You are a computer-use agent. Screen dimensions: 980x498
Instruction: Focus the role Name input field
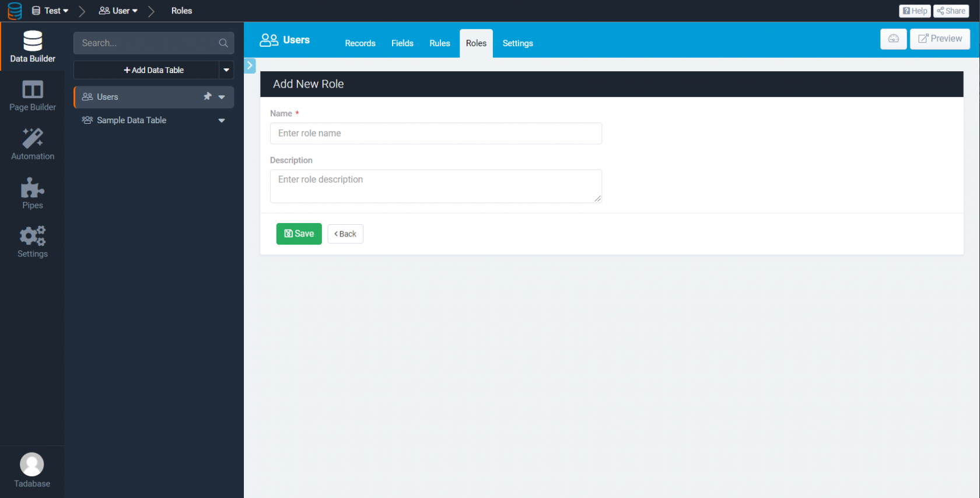pos(436,133)
